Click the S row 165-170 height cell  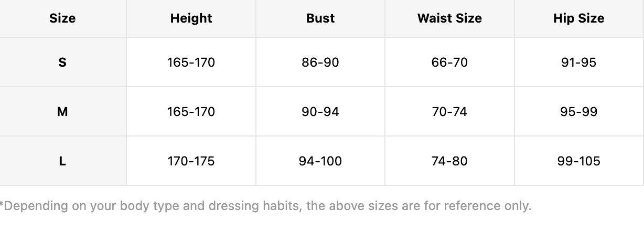pos(191,62)
